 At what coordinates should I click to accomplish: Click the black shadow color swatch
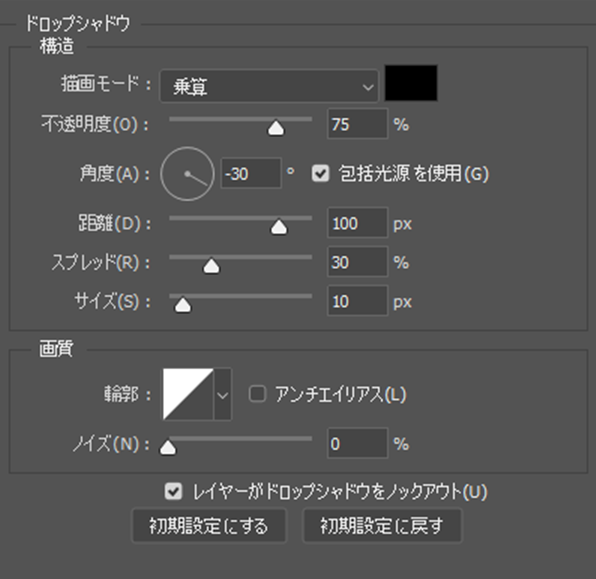[411, 83]
